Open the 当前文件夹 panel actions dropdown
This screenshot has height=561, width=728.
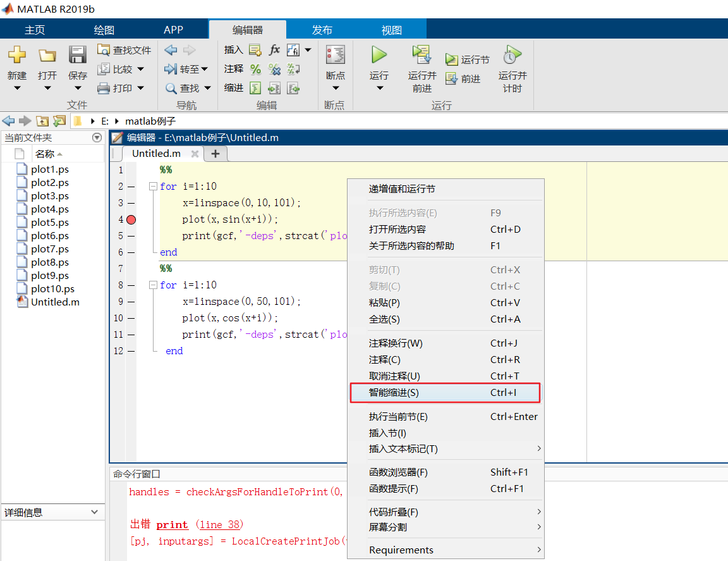point(97,138)
